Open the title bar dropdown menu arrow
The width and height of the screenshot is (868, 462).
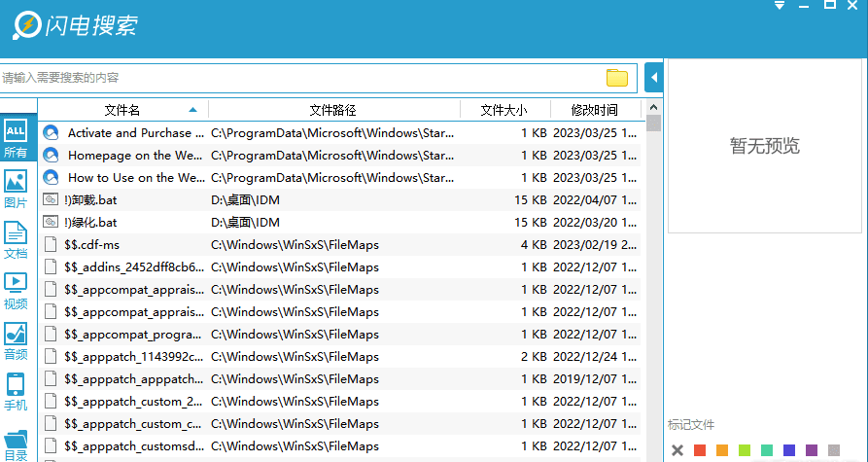(779, 6)
